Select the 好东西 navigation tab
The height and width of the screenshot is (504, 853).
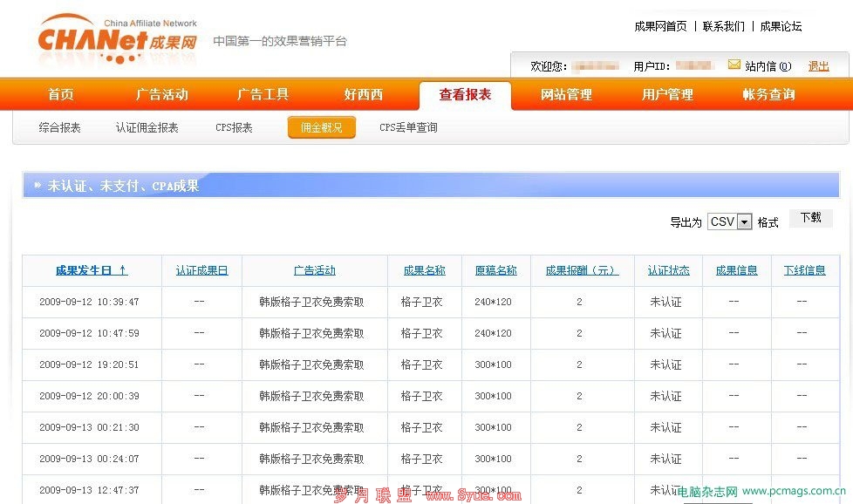(x=363, y=95)
